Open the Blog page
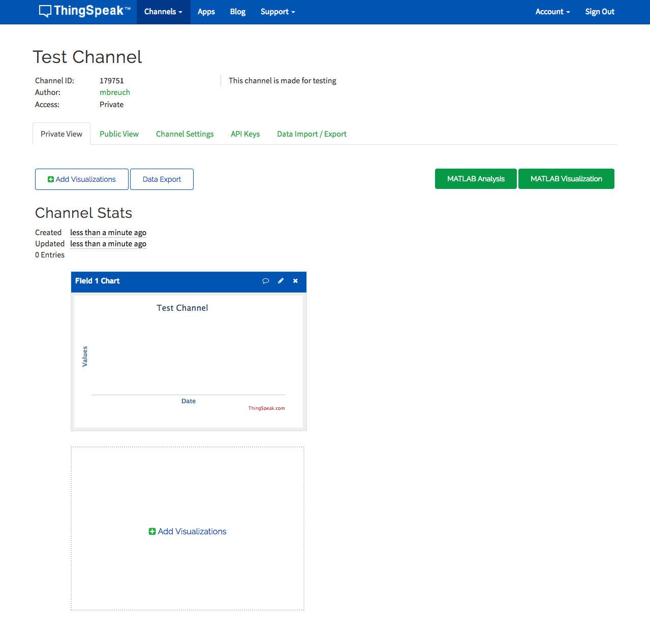Image resolution: width=650 pixels, height=644 pixels. click(238, 12)
